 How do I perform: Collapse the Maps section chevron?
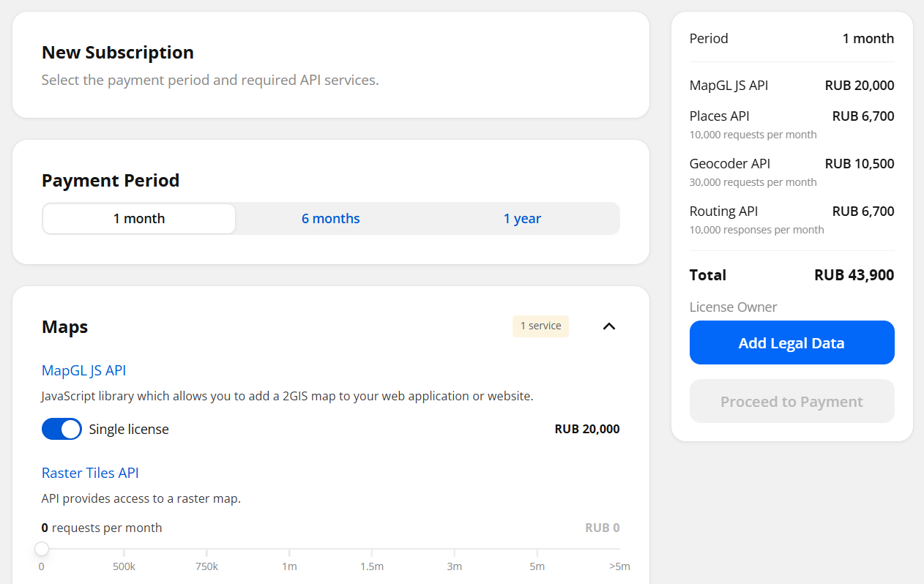click(608, 326)
